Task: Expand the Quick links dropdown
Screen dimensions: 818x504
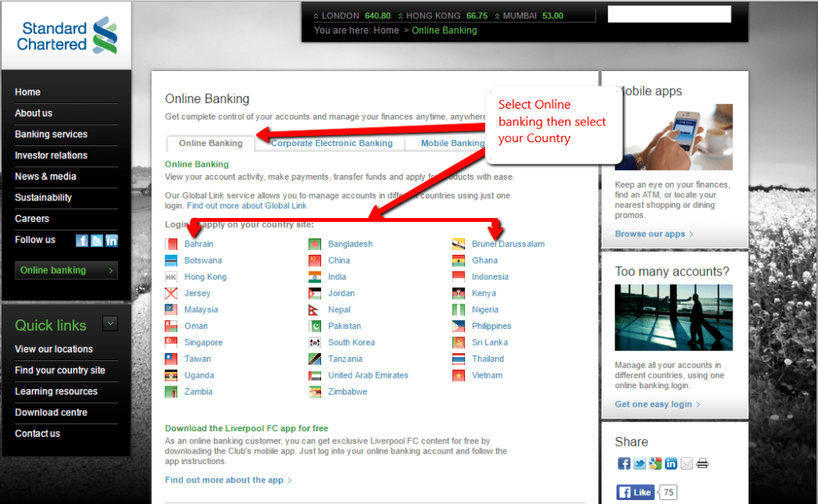Action: click(110, 323)
